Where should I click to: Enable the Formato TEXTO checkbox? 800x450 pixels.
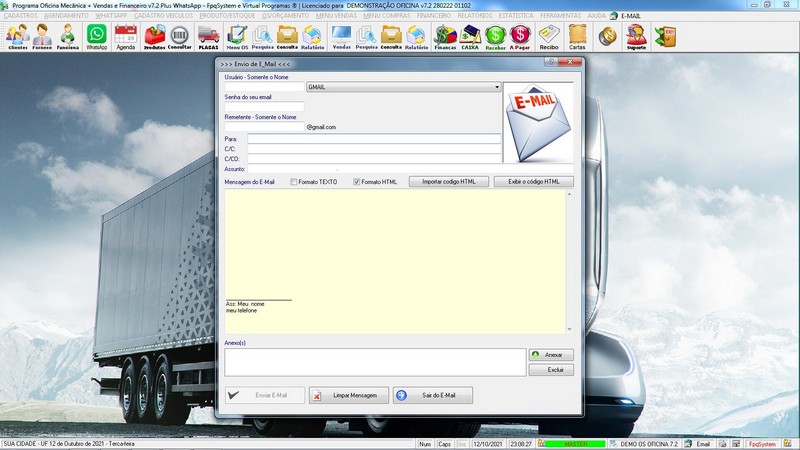(x=293, y=182)
